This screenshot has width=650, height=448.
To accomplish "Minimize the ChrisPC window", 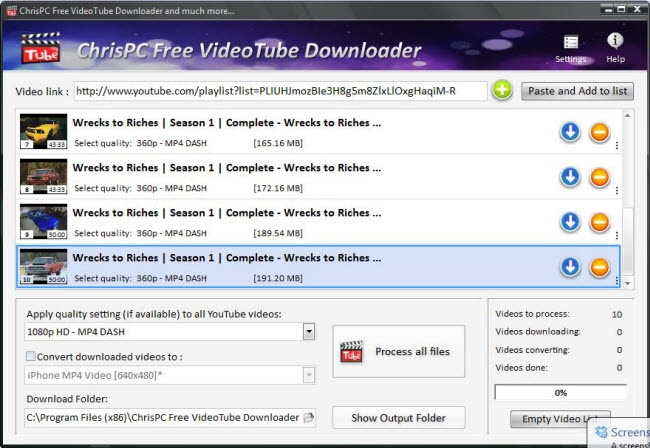I will point(609,10).
